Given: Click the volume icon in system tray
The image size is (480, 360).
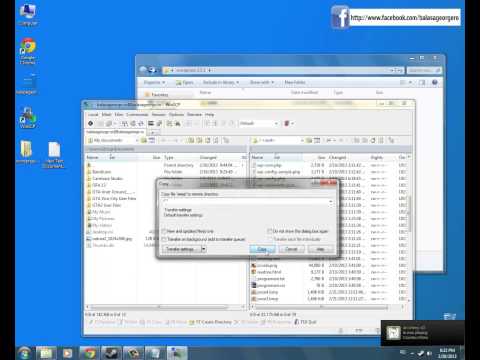Looking at the screenshot, I should pyautogui.click(x=429, y=353).
